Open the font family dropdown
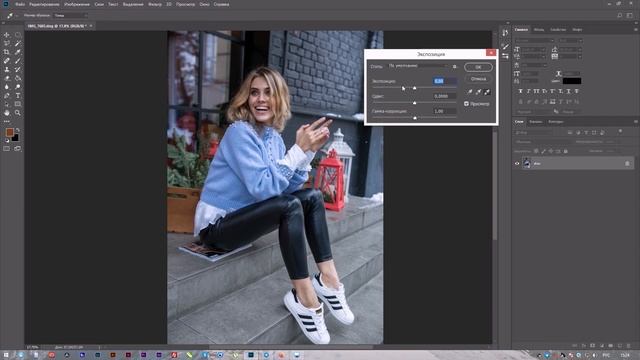The height and width of the screenshot is (360, 640). pyautogui.click(x=534, y=41)
